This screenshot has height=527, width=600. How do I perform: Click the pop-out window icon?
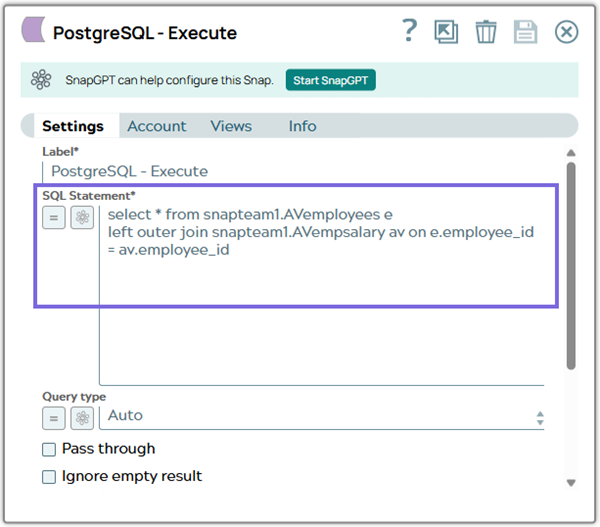coord(446,32)
